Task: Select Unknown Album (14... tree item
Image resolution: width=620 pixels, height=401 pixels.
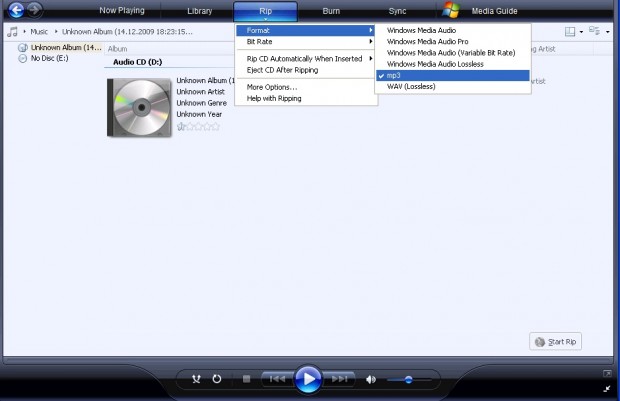Action: click(x=66, y=47)
